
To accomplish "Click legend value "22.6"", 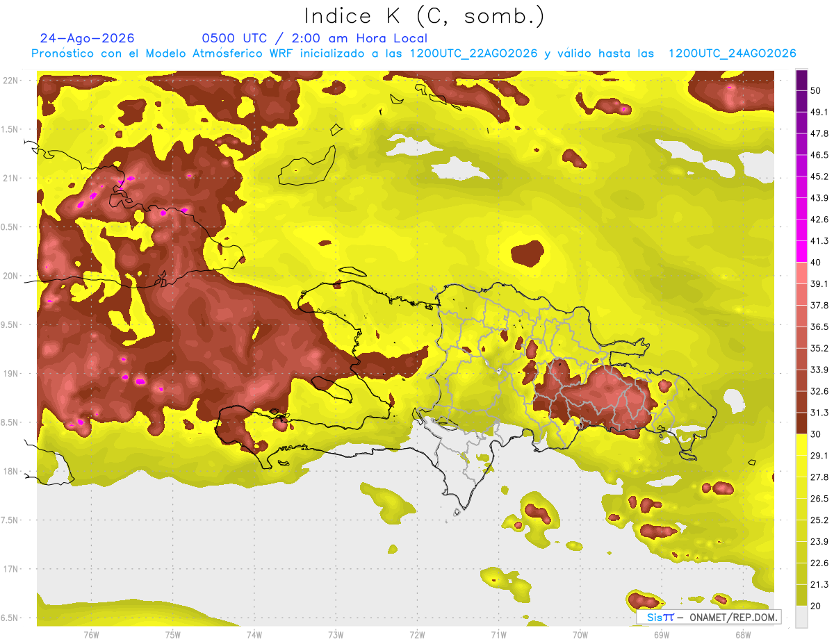I will point(819,563).
